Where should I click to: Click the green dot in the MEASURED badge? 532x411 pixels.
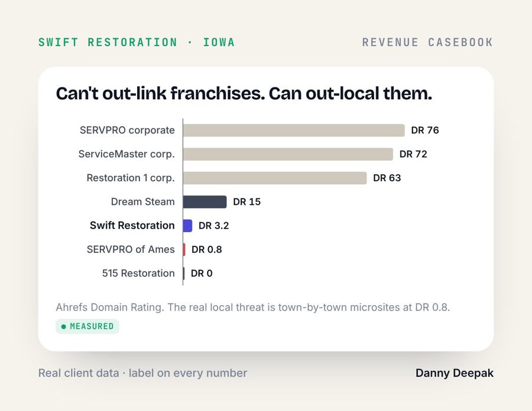[x=63, y=327]
